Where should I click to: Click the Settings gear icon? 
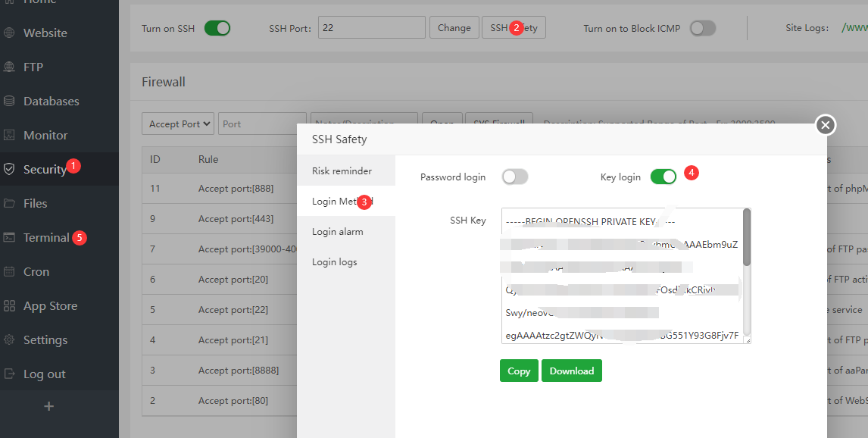(9, 340)
